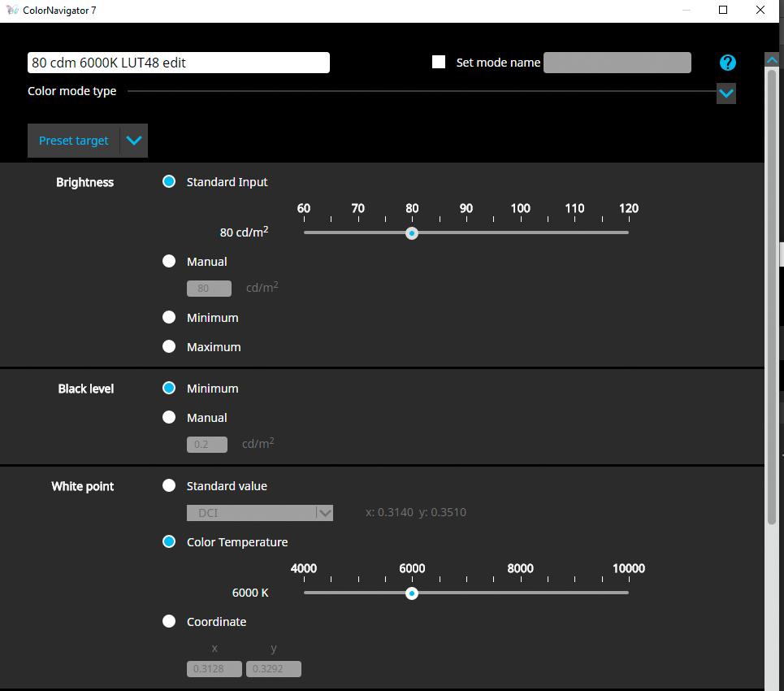Click the '4000' mark on temperature scale
The image size is (784, 691).
[x=304, y=568]
